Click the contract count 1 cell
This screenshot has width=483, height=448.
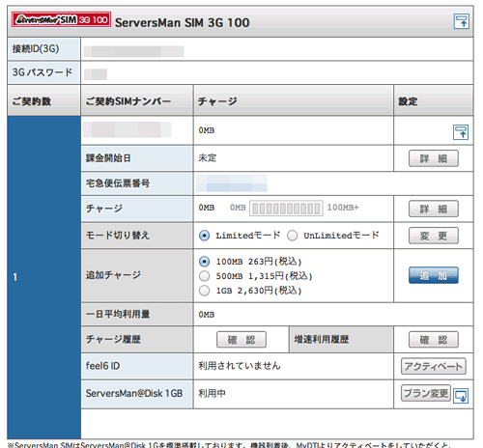[43, 277]
